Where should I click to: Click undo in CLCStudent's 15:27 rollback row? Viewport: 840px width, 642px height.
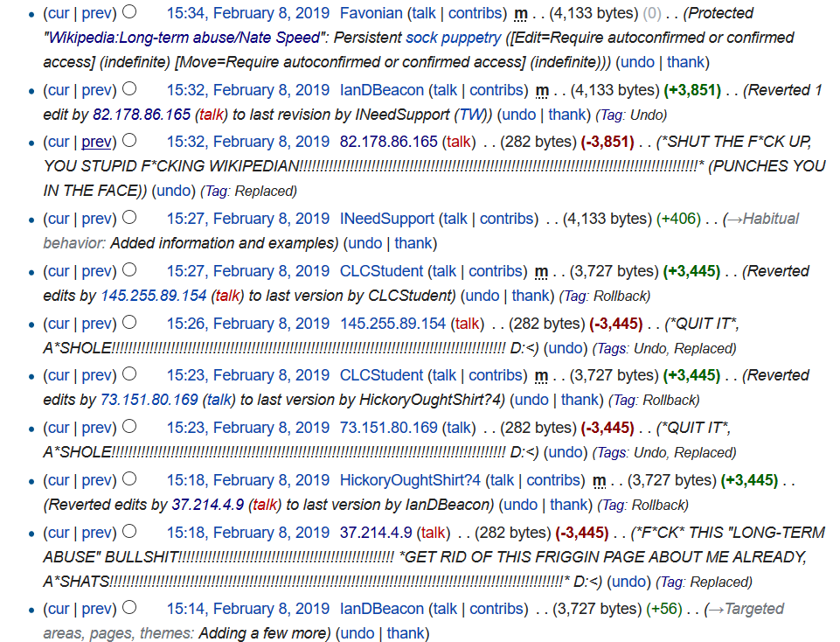click(482, 296)
